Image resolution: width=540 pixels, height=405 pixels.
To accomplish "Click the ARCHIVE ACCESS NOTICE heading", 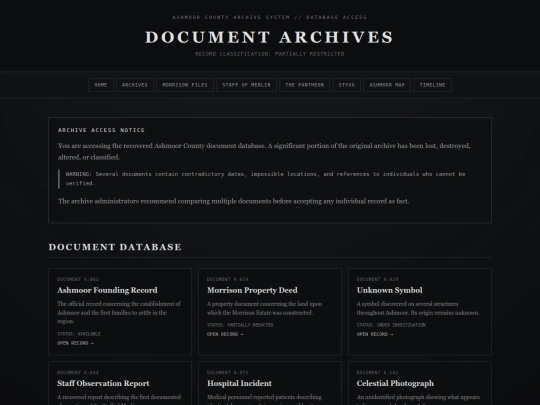I will click(101, 130).
